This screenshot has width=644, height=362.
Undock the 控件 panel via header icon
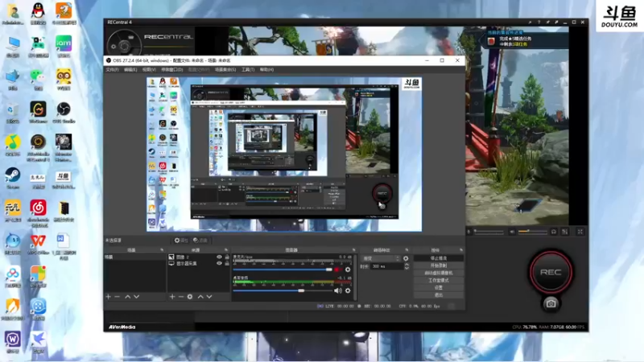click(x=460, y=250)
